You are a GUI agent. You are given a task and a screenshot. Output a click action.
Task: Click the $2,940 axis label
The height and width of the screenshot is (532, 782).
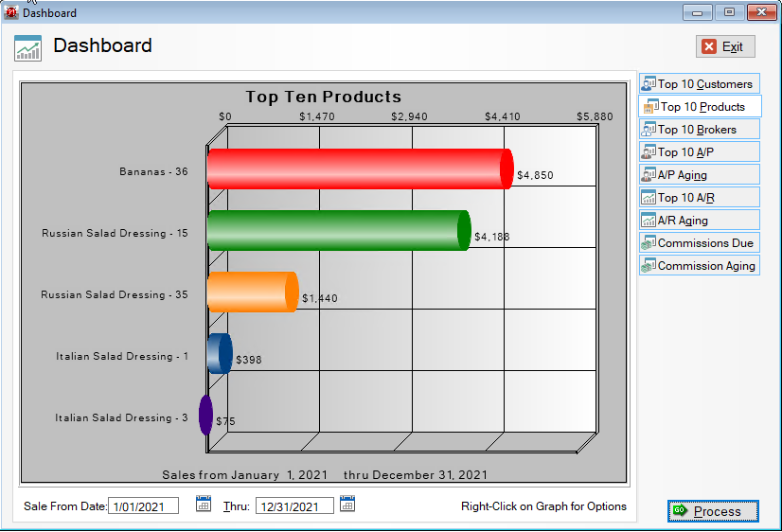(409, 116)
